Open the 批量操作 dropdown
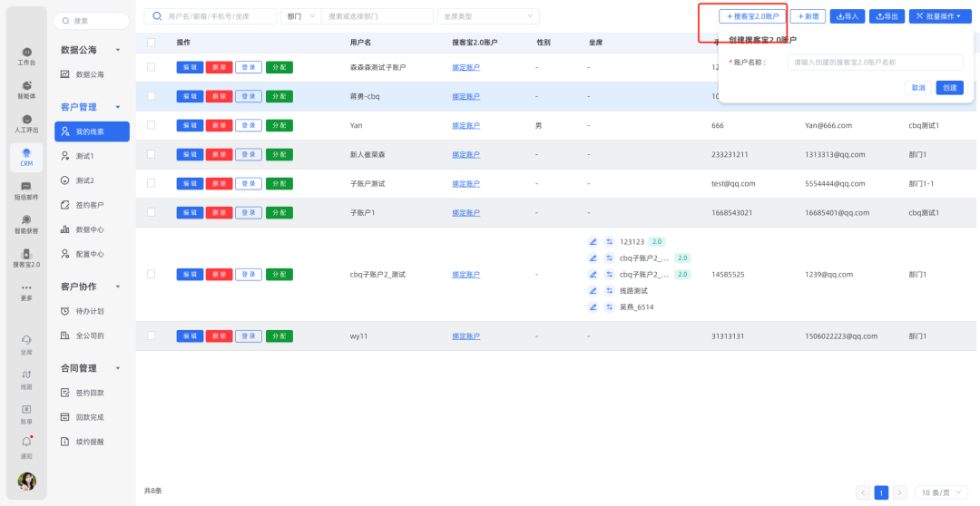 [940, 16]
